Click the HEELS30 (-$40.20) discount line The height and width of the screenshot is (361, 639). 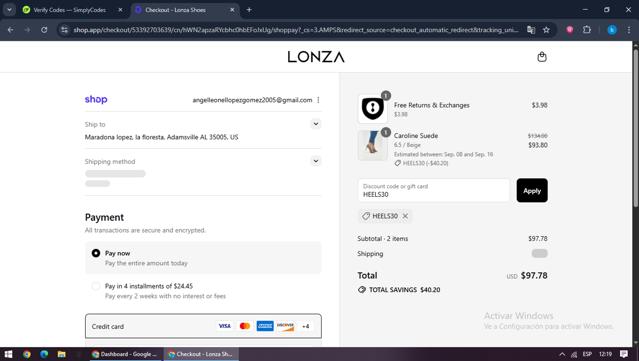point(421,163)
